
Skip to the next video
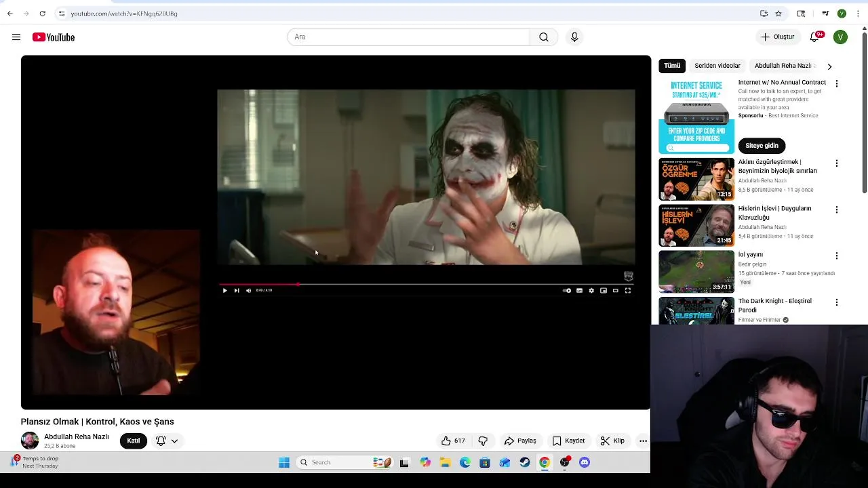point(237,290)
